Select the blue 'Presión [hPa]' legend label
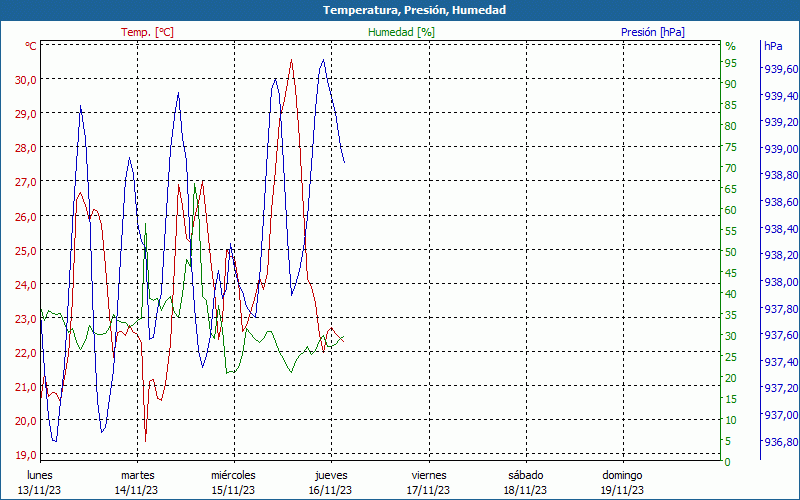This screenshot has height=500, width=800. [x=653, y=32]
